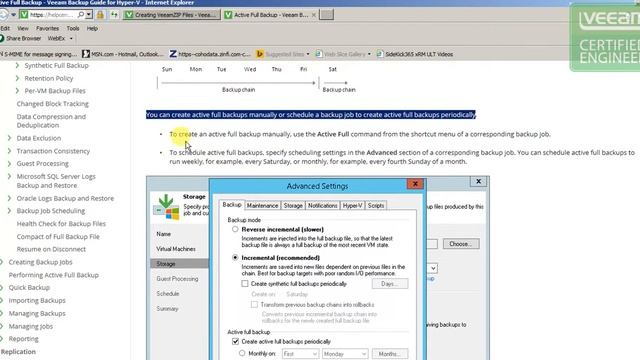This screenshot has width=640, height=360.
Task: Open the Web Slice Gallery dropdown arrow
Action: pos(369,54)
